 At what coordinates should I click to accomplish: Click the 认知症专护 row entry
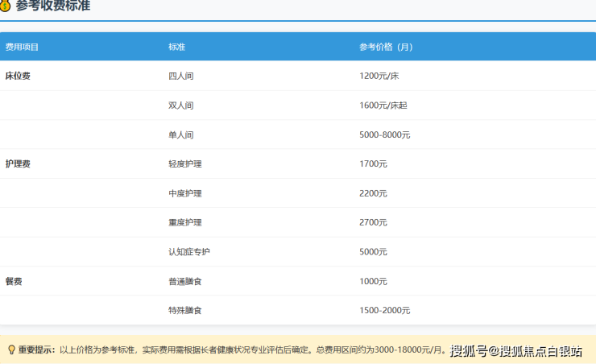point(189,252)
